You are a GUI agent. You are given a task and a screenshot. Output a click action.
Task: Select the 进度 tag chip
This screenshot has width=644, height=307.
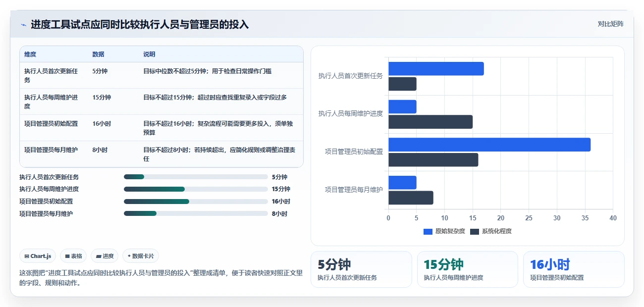(105, 256)
